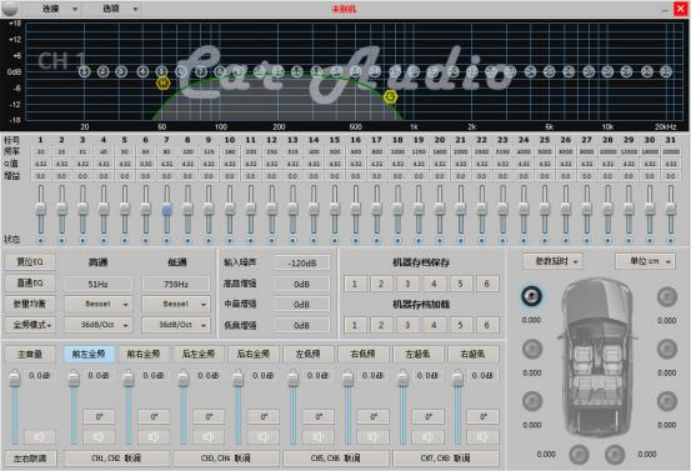Select the third right-side speaker next to car
Screen dimensions: 692x472
click(x=667, y=401)
